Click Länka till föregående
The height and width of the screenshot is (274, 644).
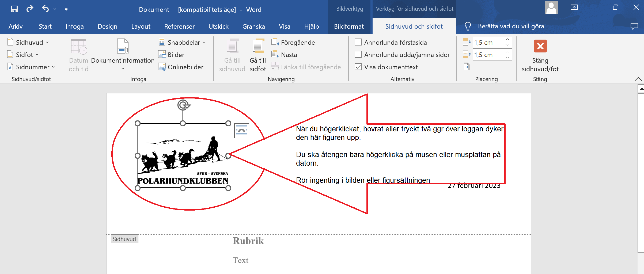(306, 67)
